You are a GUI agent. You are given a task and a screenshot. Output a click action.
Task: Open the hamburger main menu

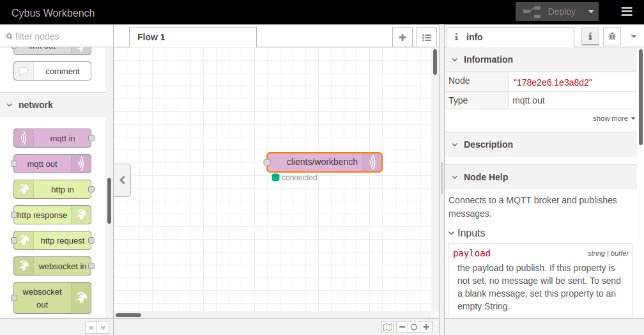[627, 12]
